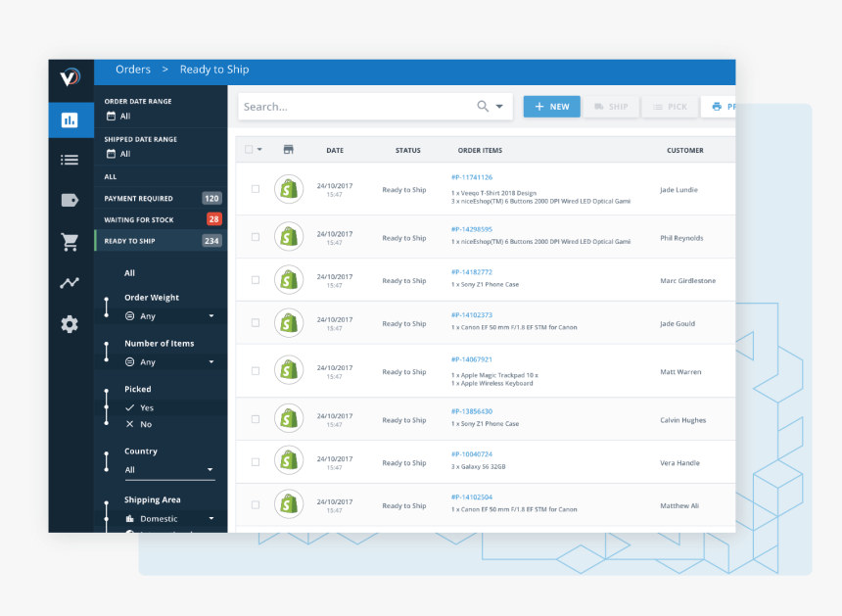Select the dashboard analytics icon in sidebar
This screenshot has height=616, width=842.
(x=70, y=119)
